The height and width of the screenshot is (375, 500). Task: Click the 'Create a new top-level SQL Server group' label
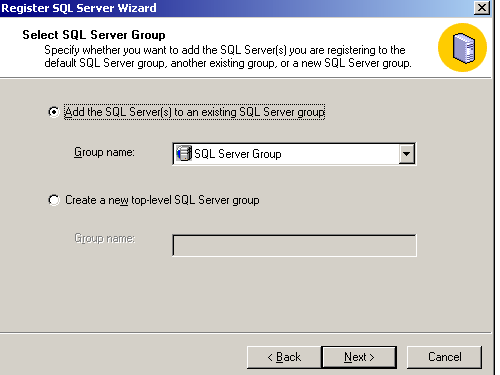pyautogui.click(x=162, y=200)
